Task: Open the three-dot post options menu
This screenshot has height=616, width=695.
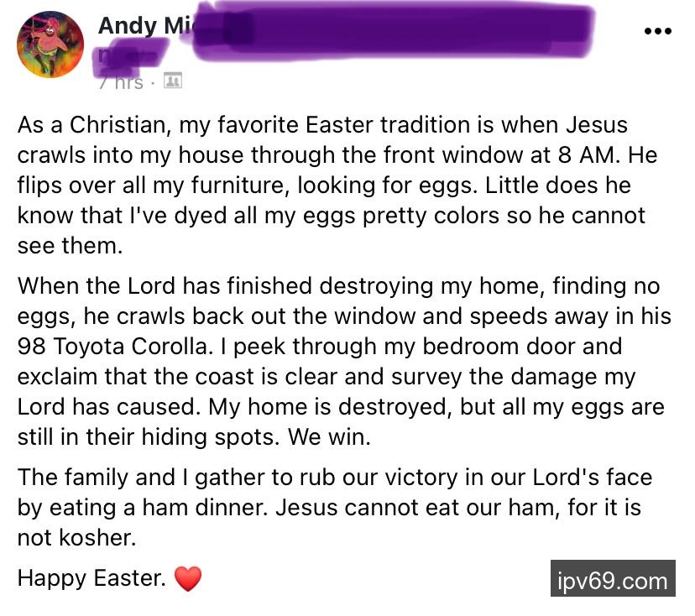Action: (657, 32)
